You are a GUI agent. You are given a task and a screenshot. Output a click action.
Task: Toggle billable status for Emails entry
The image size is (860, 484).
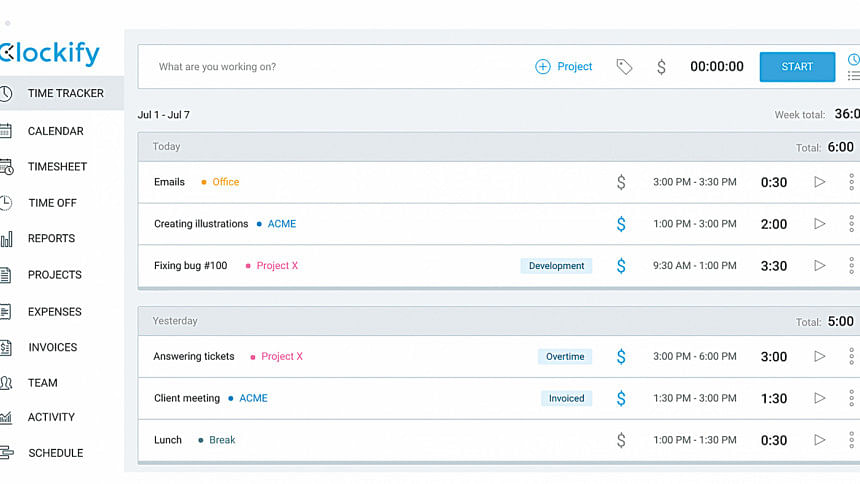coord(621,182)
